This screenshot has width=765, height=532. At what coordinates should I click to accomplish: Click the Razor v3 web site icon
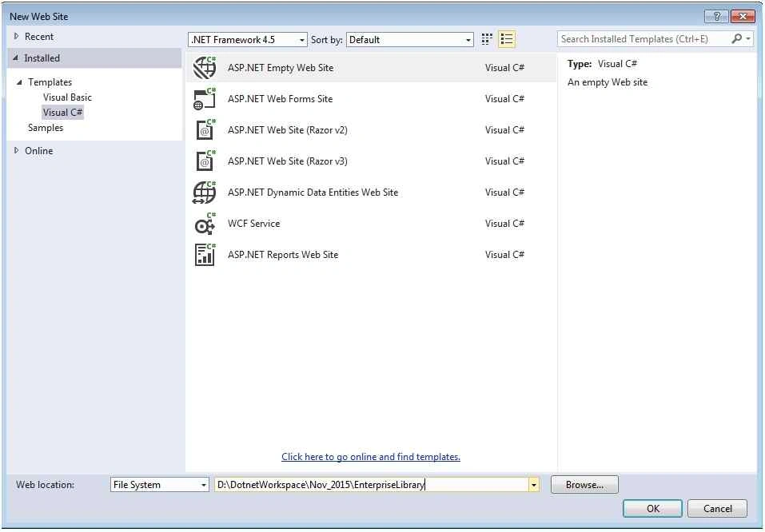205,161
